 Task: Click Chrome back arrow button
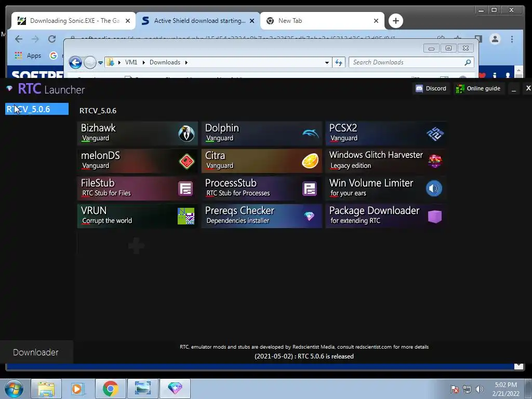(x=19, y=39)
